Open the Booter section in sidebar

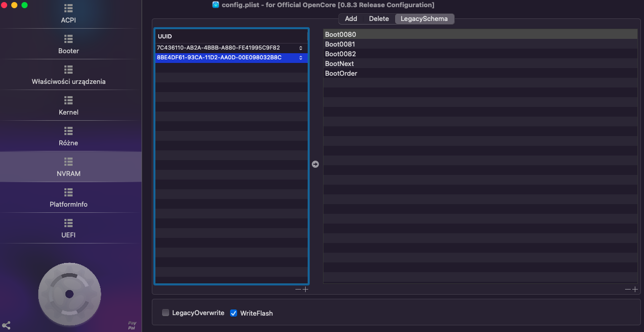point(68,44)
